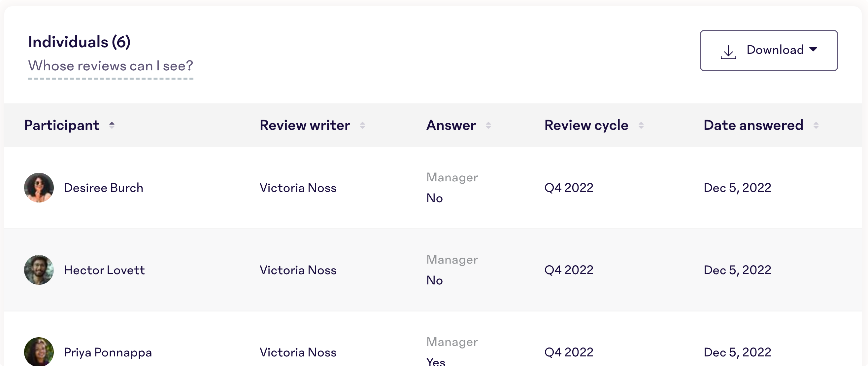Image resolution: width=868 pixels, height=366 pixels.
Task: Click Desiree Burch's avatar photo
Action: (x=39, y=188)
